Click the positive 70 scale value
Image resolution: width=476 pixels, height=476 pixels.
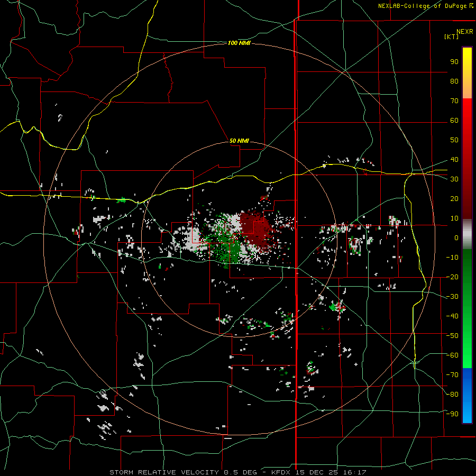coord(454,101)
